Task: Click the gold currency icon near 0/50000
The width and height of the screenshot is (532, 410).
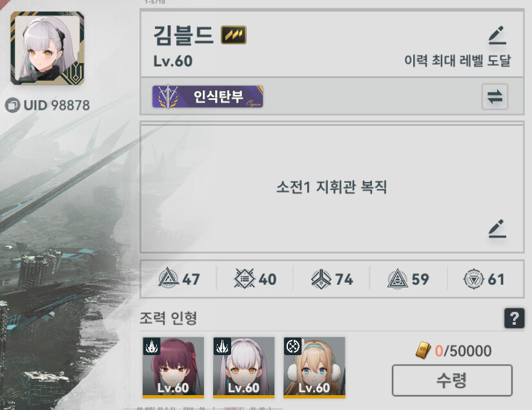Action: pos(423,351)
